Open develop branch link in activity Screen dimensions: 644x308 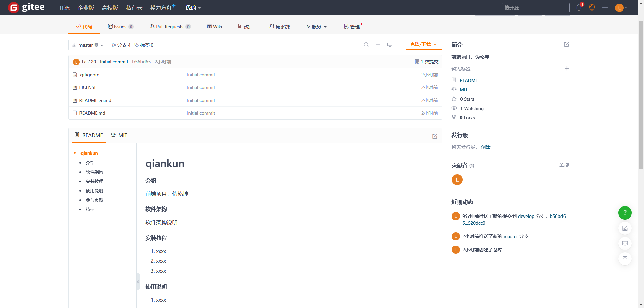tap(526, 216)
